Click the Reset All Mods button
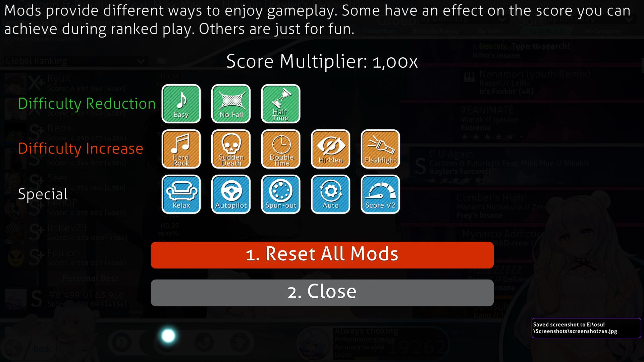The image size is (644, 362). [322, 255]
